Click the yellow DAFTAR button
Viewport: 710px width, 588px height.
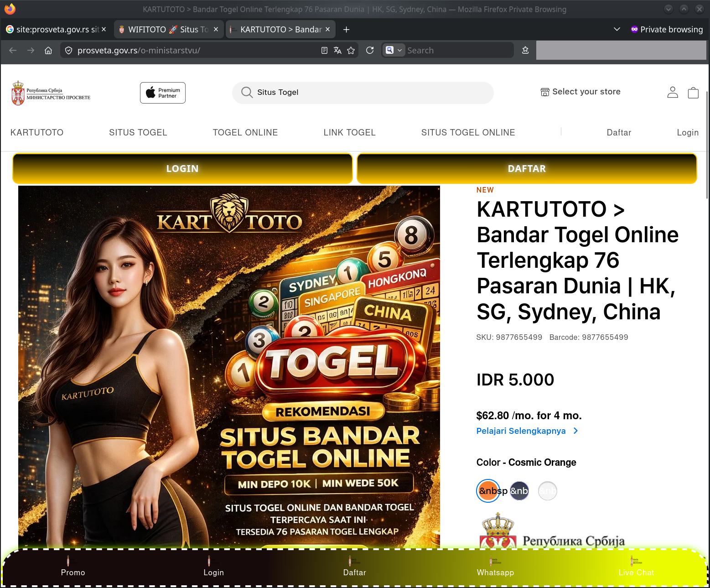pos(527,169)
